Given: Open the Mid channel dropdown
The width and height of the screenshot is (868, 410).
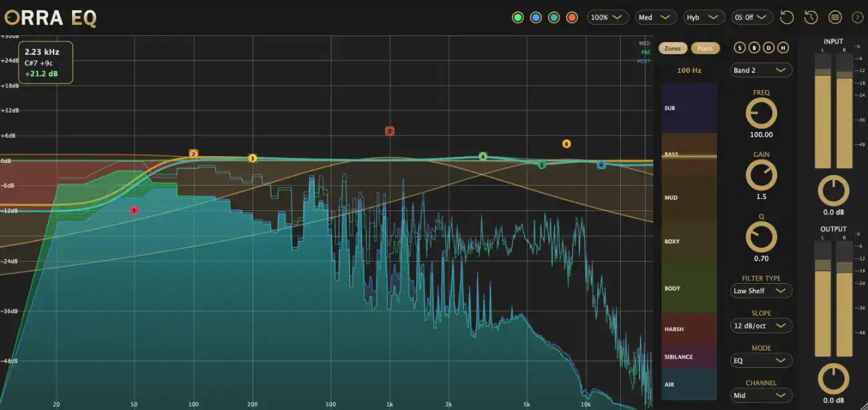Looking at the screenshot, I should (761, 395).
